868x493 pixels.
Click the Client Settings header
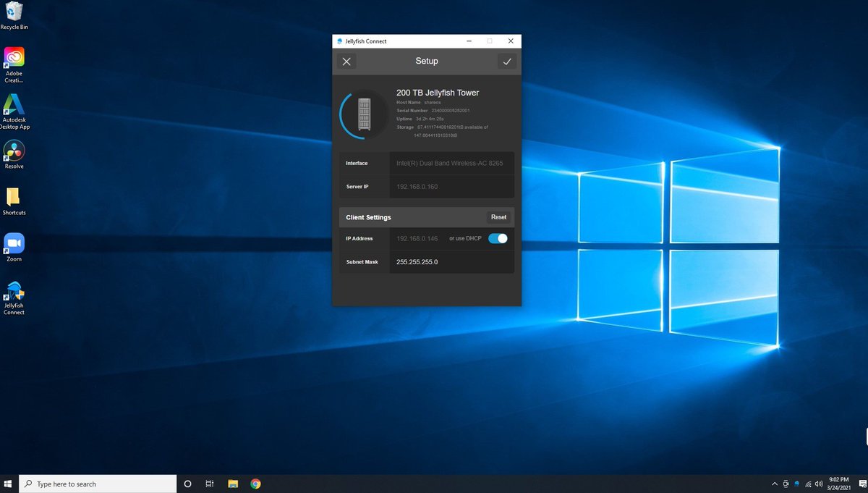(368, 217)
